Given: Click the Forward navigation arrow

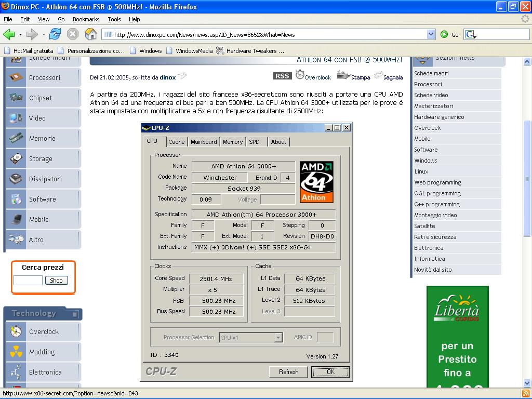Looking at the screenshot, I should point(32,34).
